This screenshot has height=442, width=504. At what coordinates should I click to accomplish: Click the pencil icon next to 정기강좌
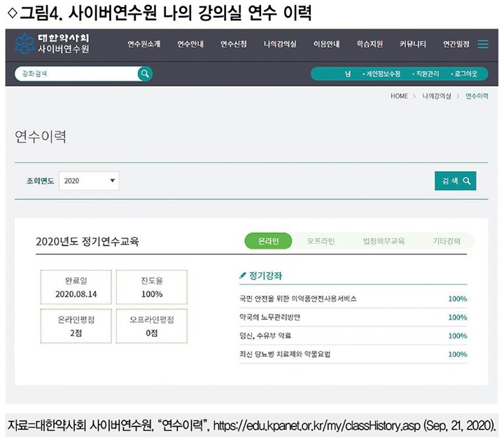pos(243,275)
